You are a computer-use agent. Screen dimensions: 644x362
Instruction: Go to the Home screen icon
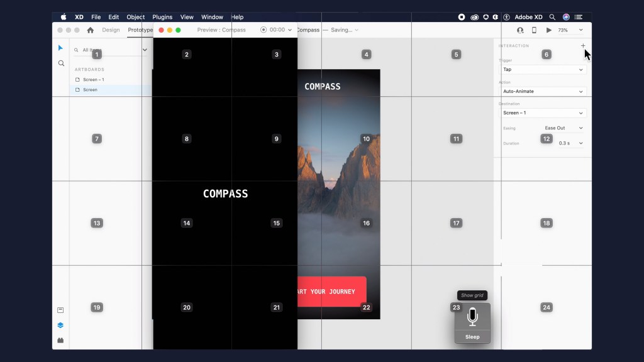coord(90,30)
